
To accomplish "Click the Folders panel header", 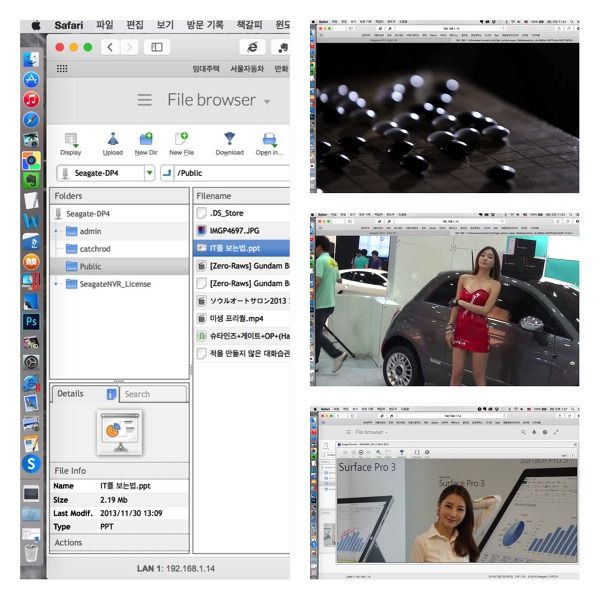I will pyautogui.click(x=119, y=196).
